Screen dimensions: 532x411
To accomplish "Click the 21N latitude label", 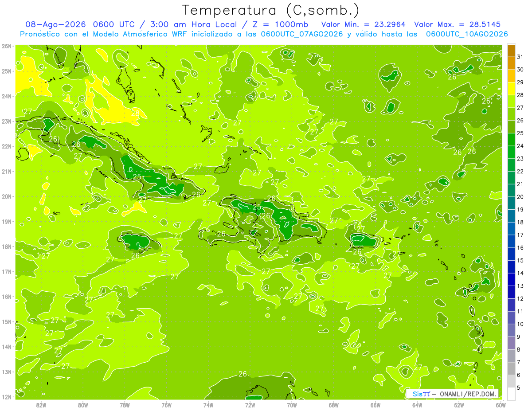I will (7, 171).
